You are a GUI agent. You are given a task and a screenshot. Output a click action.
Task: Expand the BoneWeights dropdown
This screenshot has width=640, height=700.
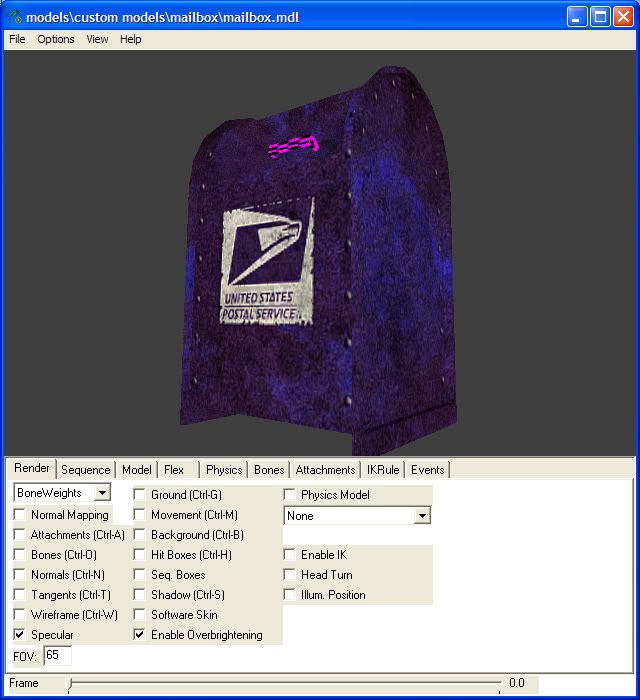tap(102, 493)
